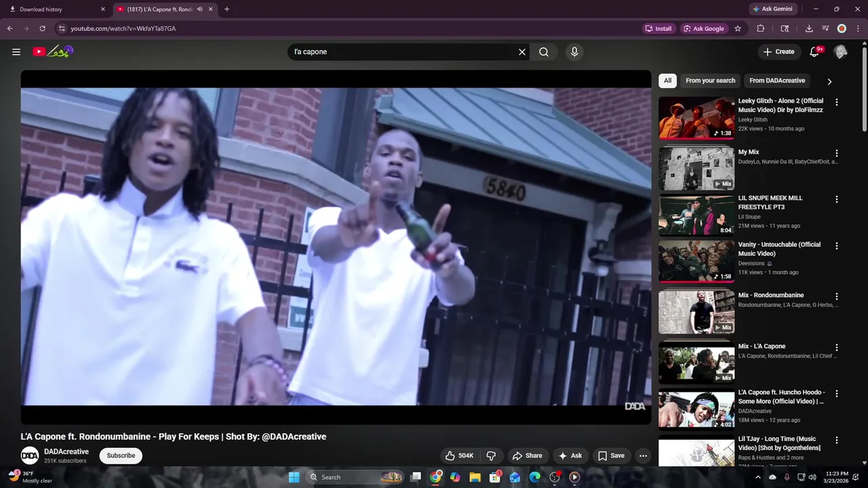Open Windows Start menu
The height and width of the screenshot is (488, 868).
tap(294, 477)
